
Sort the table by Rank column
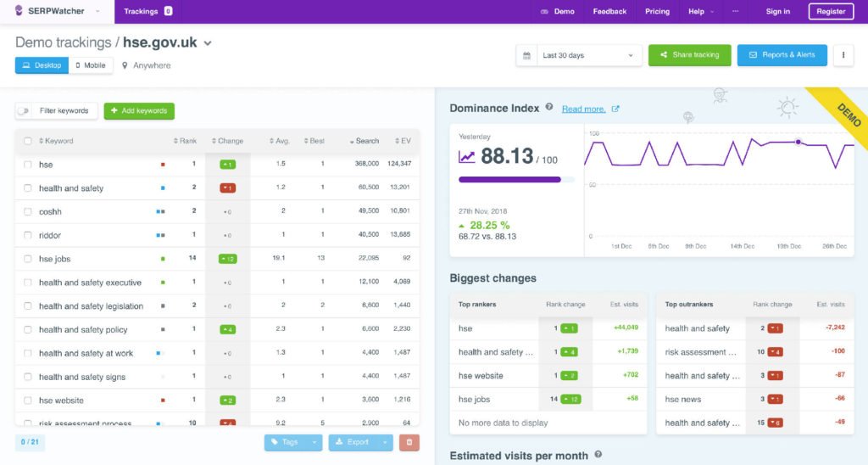click(x=185, y=141)
